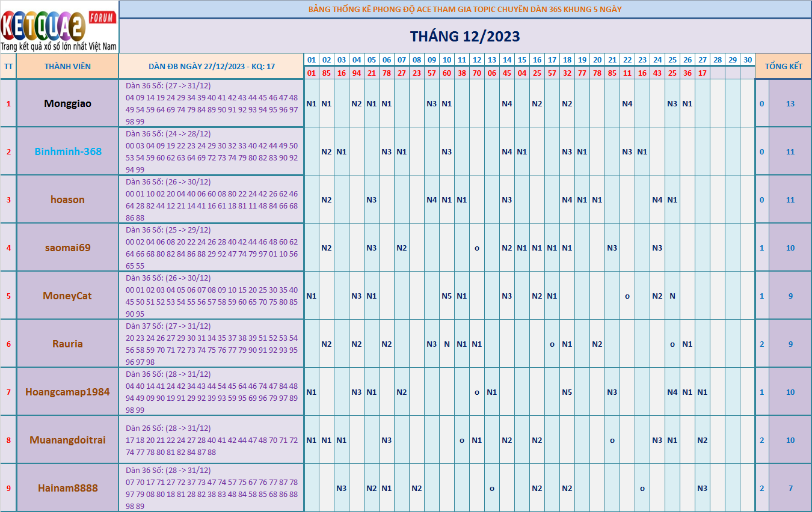Select the N4 cell in Binhminh-368's row

click(507, 151)
